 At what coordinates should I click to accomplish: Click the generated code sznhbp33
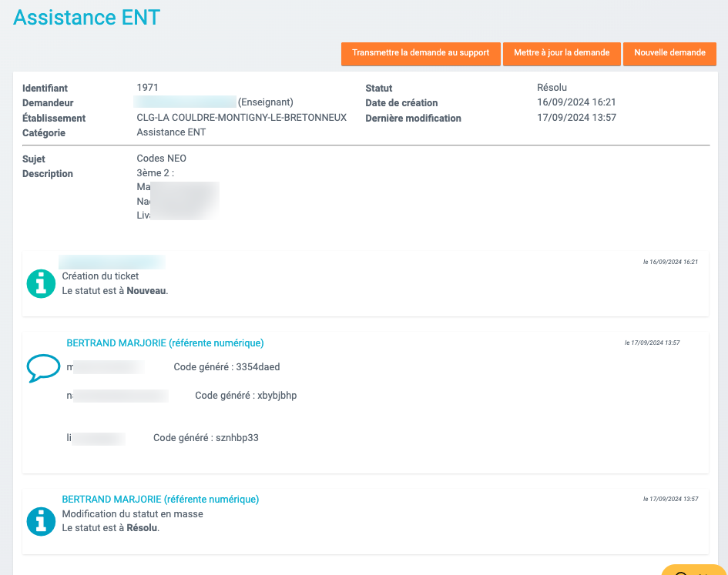pos(237,438)
